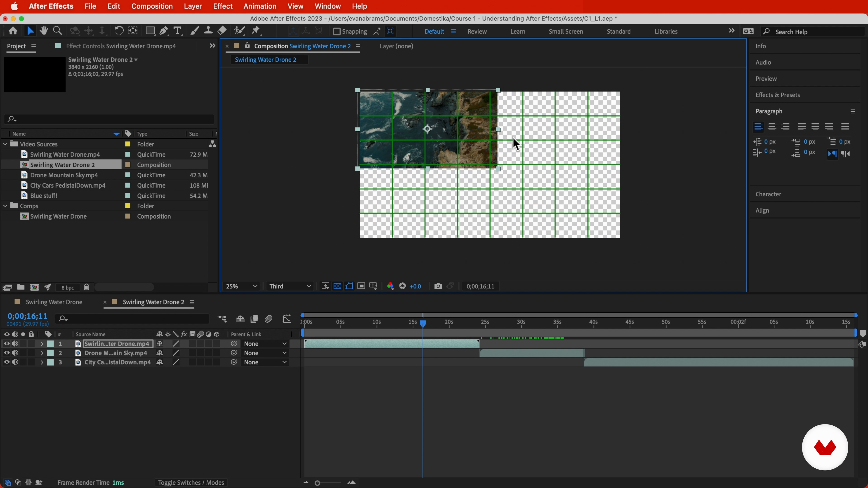Open the Character panel
The height and width of the screenshot is (488, 868).
[x=768, y=194]
